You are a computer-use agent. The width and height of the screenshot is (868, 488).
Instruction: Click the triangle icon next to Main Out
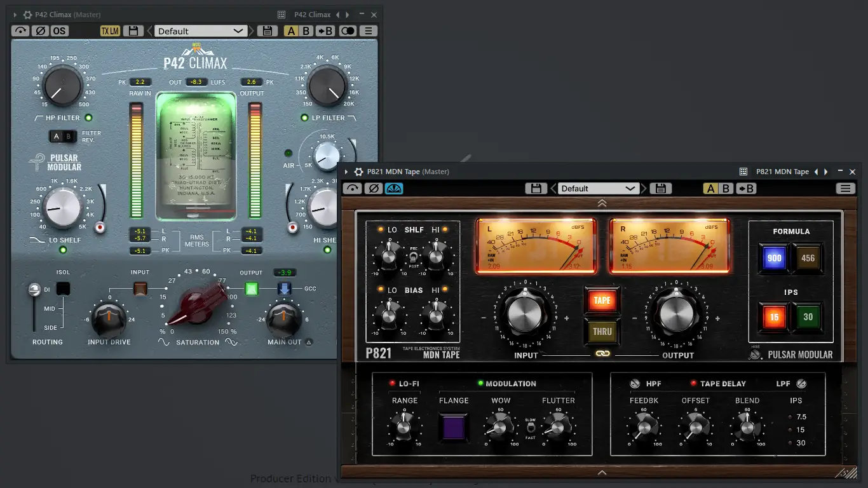point(309,342)
